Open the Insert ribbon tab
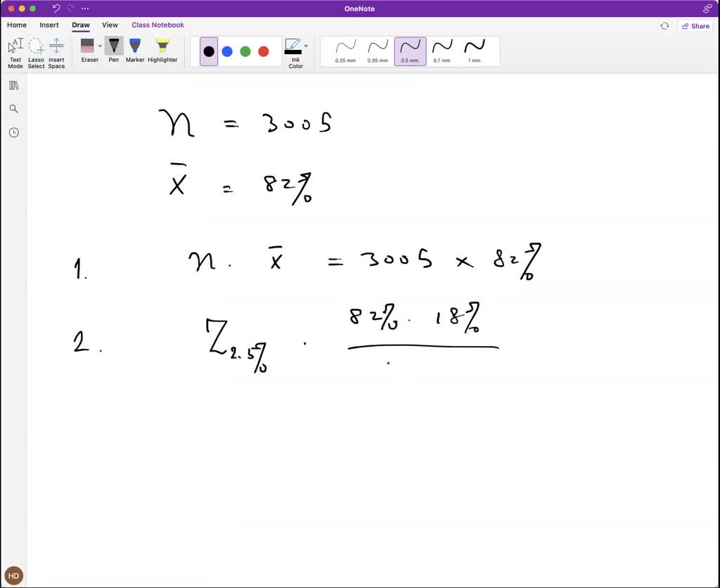 [49, 25]
